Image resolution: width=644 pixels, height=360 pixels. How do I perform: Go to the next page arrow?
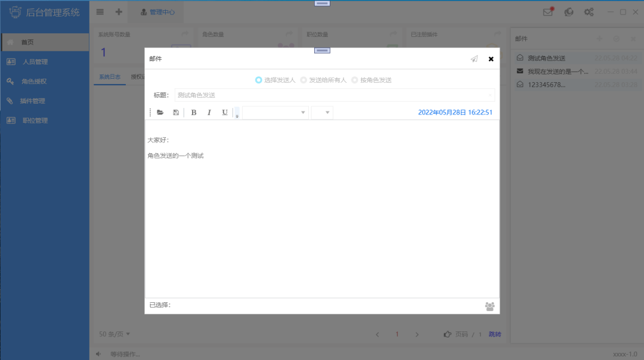pyautogui.click(x=417, y=334)
